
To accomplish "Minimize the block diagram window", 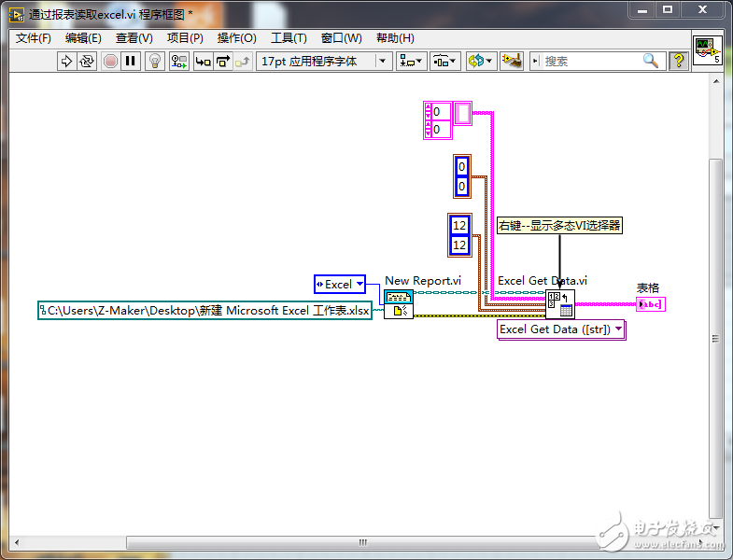I will pyautogui.click(x=642, y=10).
